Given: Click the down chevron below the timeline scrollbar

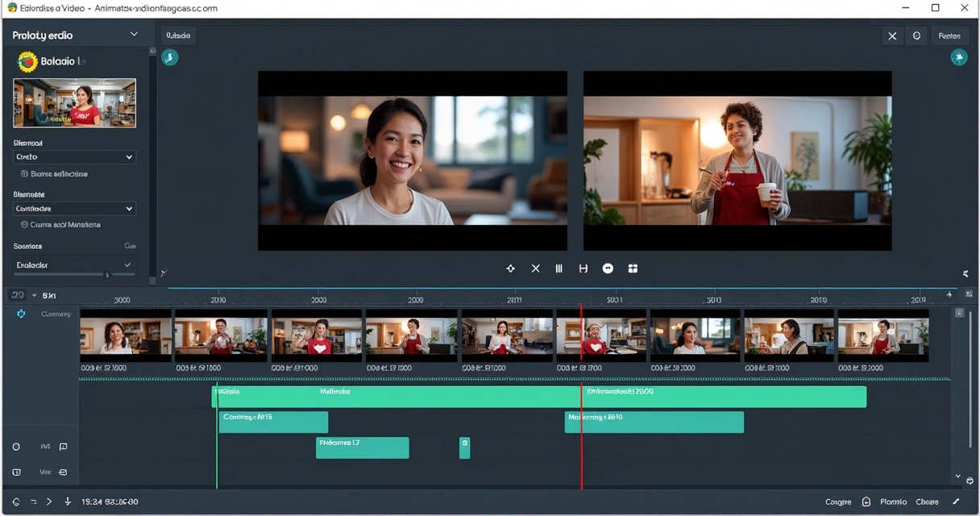Looking at the screenshot, I should point(958,476).
